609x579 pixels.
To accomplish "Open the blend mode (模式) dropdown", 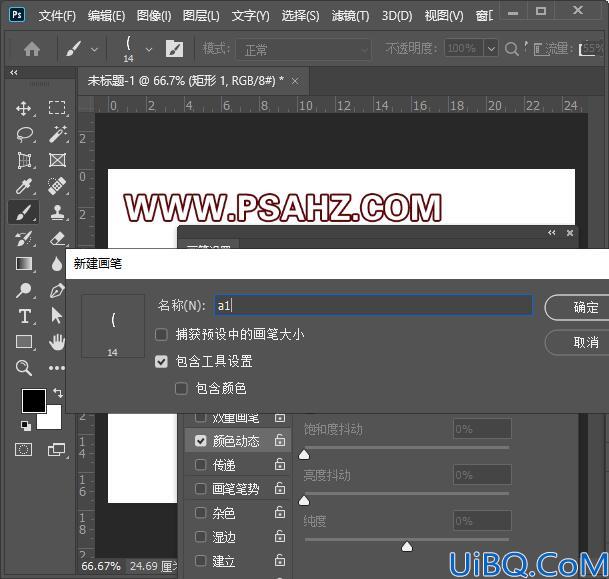I will (303, 49).
